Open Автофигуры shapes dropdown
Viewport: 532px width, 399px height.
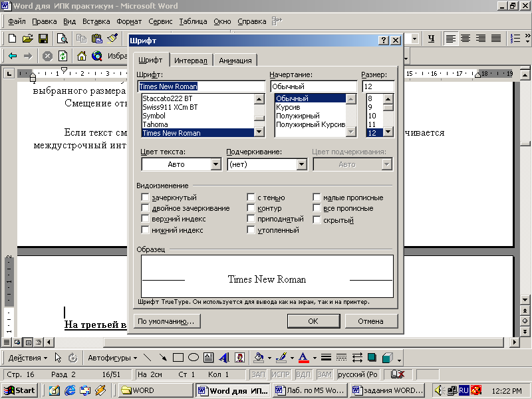pos(112,358)
